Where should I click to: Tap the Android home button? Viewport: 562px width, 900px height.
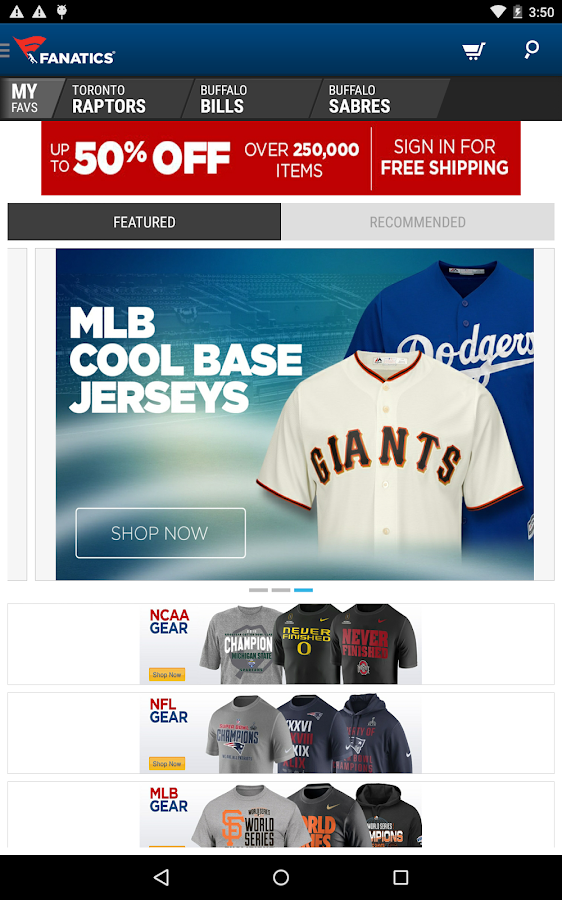pos(281,876)
